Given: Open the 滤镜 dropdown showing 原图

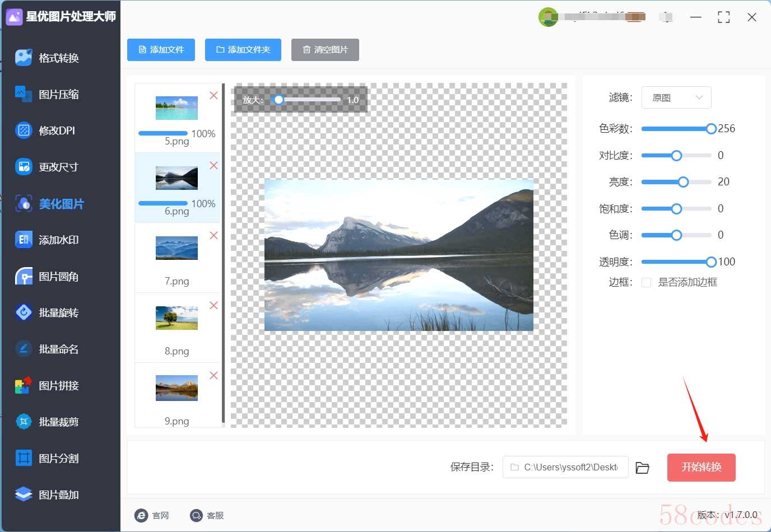Looking at the screenshot, I should pyautogui.click(x=676, y=97).
